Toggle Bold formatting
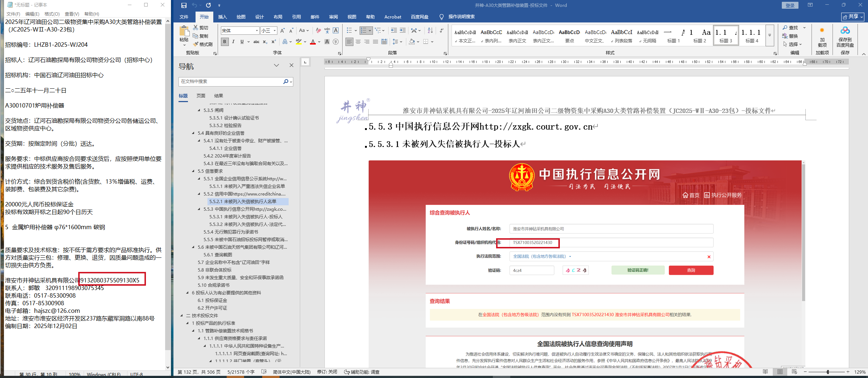The width and height of the screenshot is (868, 378). 225,42
